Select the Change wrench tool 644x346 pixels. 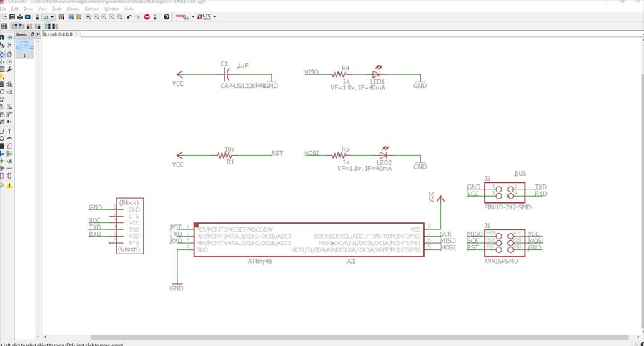pos(9,69)
